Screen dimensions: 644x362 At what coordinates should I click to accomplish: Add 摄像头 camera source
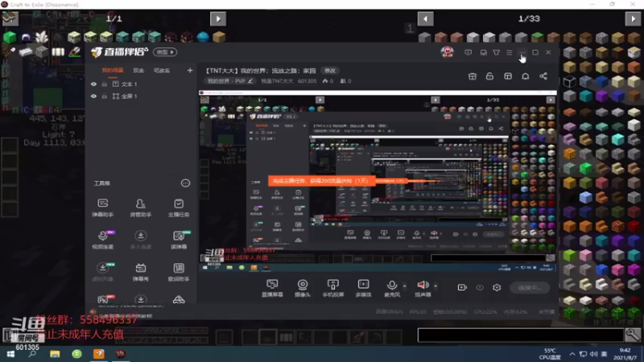(303, 288)
